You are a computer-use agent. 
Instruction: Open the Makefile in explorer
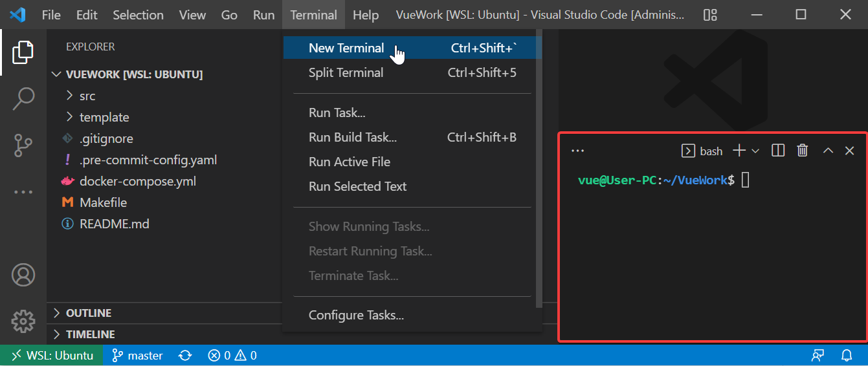(x=104, y=202)
